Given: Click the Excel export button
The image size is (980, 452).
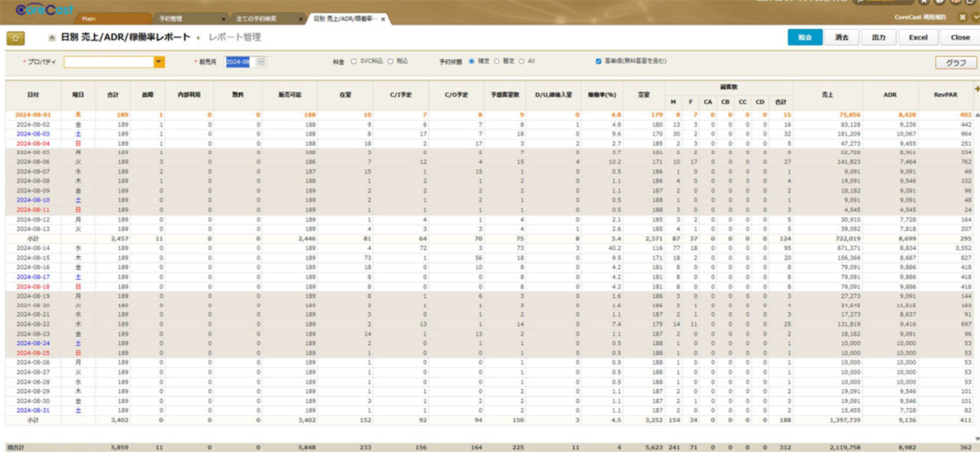Looking at the screenshot, I should tap(918, 38).
